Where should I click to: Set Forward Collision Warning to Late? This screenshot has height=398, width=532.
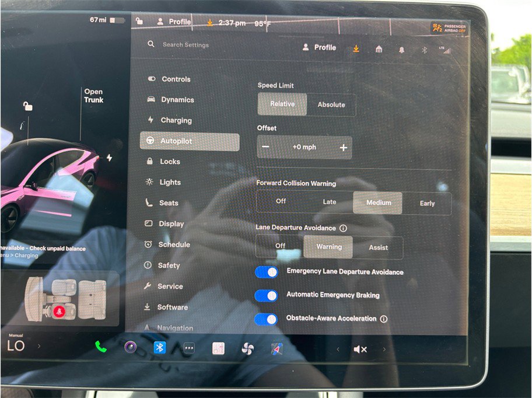tap(330, 202)
